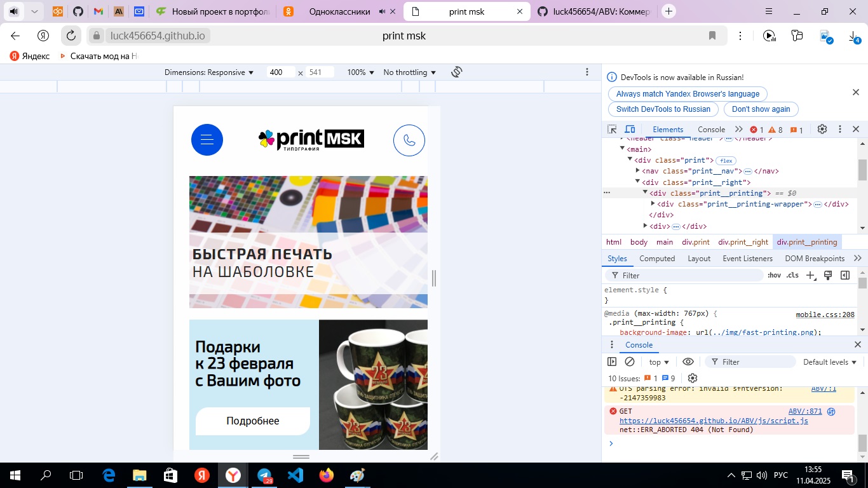Toggle the device toolbar in DevTools
This screenshot has height=488, width=868.
click(630, 129)
